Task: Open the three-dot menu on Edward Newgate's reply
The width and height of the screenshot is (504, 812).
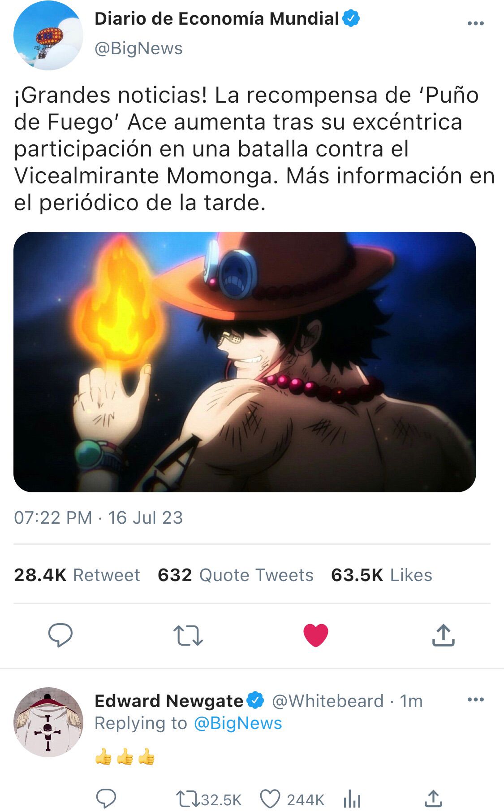Action: (475, 699)
